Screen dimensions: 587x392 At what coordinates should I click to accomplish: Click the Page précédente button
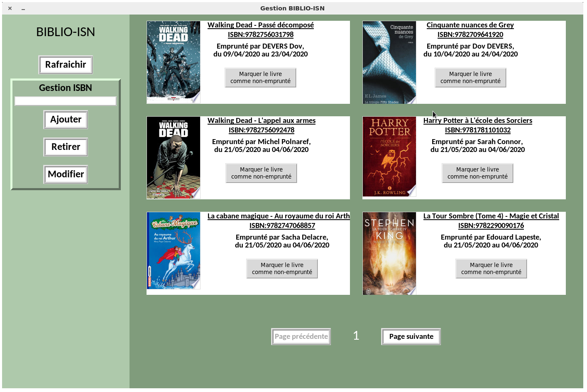click(301, 337)
